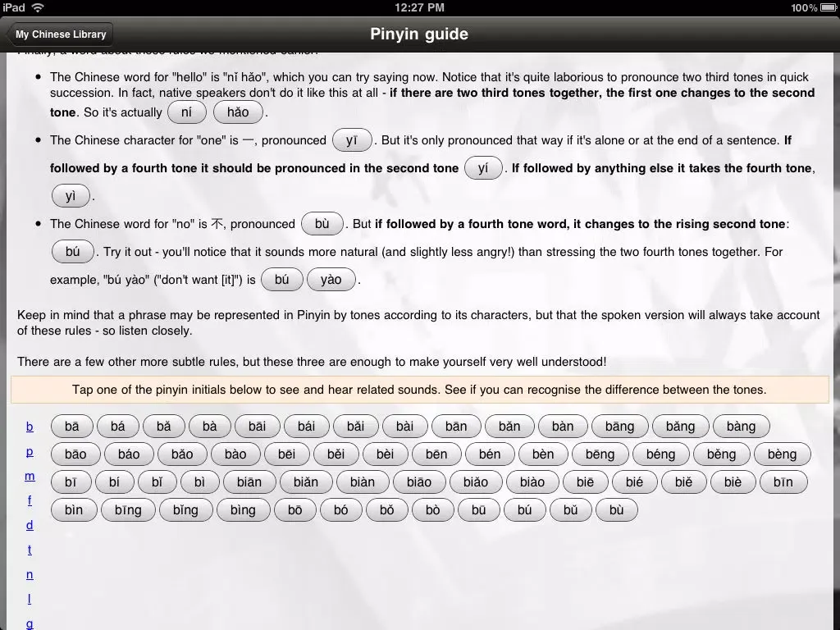Hear the 'bǔ' syllable
Viewport: 840px width, 630px height.
571,509
